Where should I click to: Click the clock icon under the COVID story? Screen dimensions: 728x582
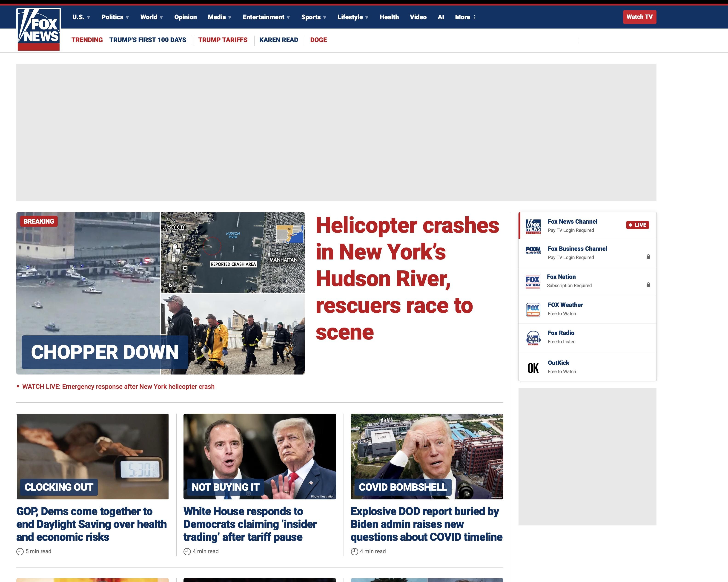coord(354,551)
